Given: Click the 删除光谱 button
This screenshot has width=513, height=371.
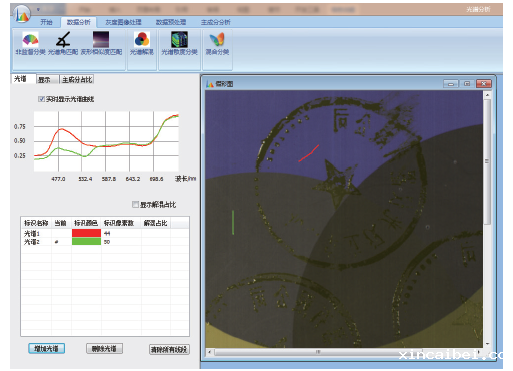Looking at the screenshot, I should tap(104, 349).
